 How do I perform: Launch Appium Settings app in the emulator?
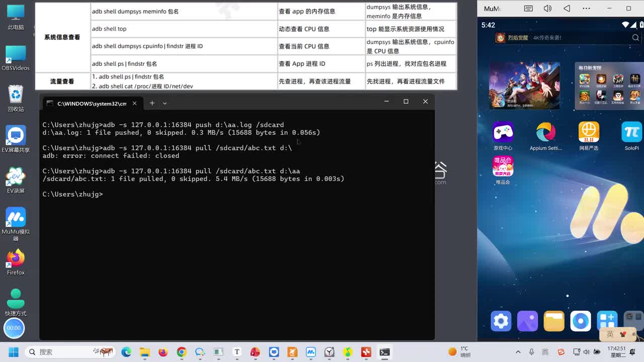click(546, 132)
